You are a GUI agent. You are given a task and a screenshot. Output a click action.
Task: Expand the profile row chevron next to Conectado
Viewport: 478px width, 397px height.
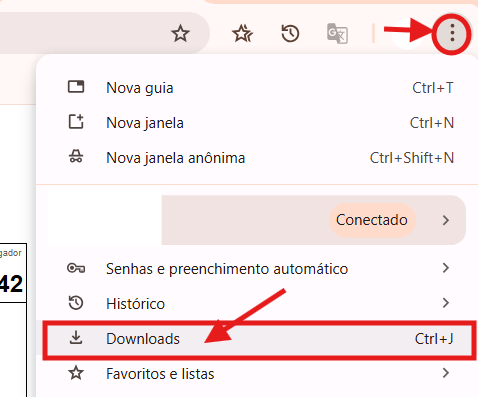tap(446, 220)
